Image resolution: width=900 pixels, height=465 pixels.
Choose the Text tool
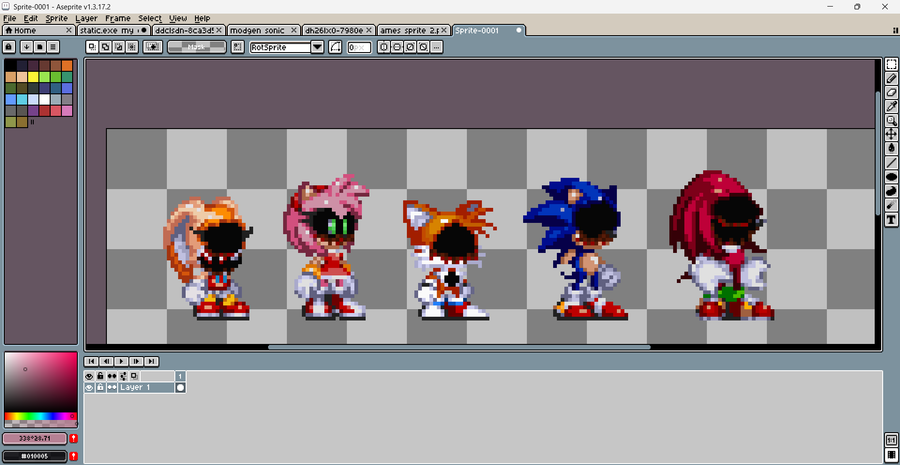tap(891, 219)
